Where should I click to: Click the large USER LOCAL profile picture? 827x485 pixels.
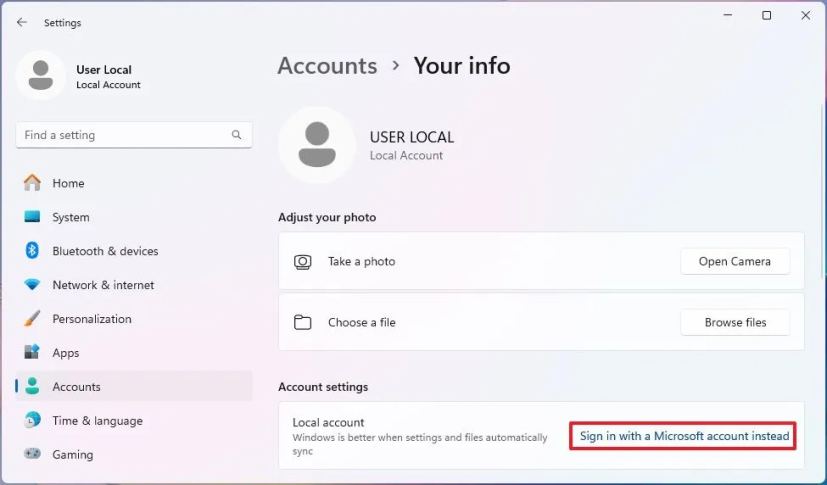click(x=317, y=145)
